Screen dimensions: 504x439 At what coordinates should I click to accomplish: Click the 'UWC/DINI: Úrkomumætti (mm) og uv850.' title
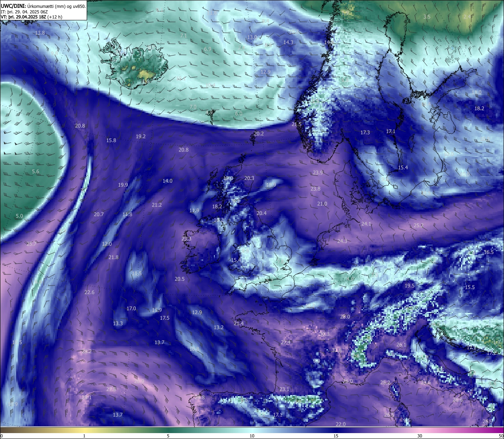pos(43,6)
